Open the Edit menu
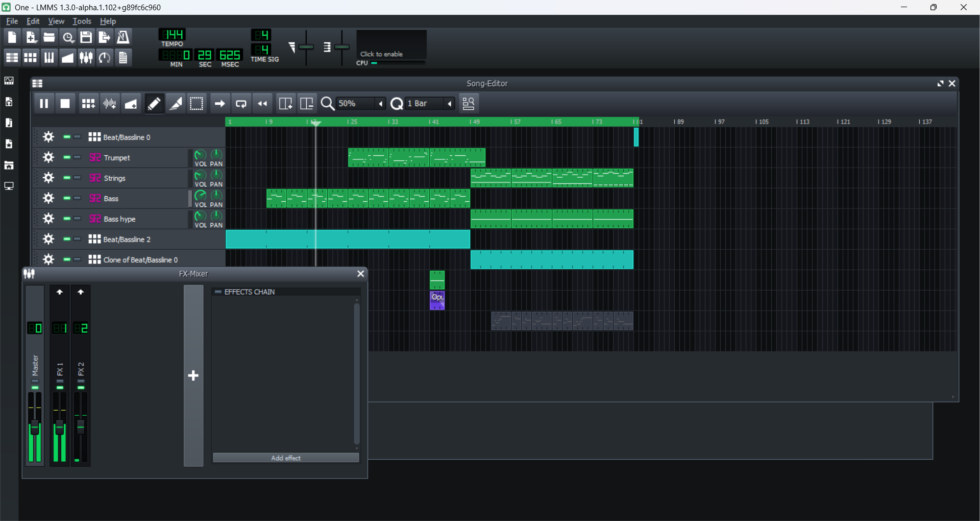Viewport: 980px width, 521px height. pyautogui.click(x=33, y=21)
